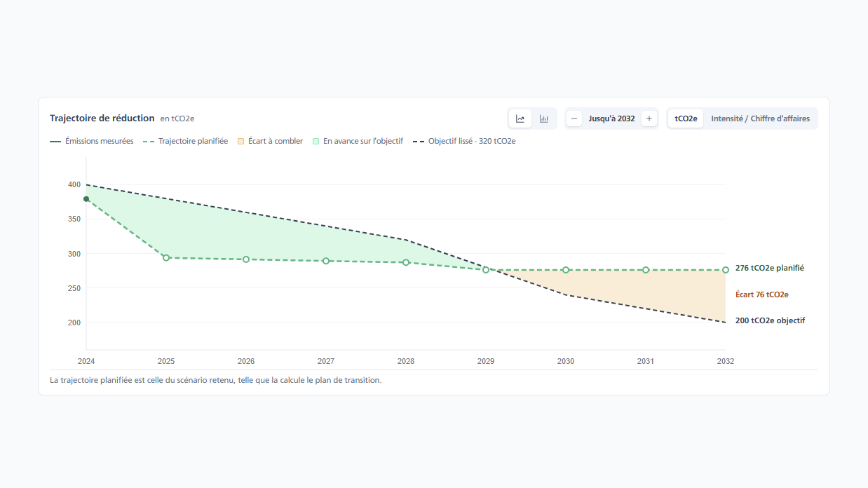The width and height of the screenshot is (868, 488).
Task: Click the "en tCO2e" subtitle
Action: (x=177, y=118)
